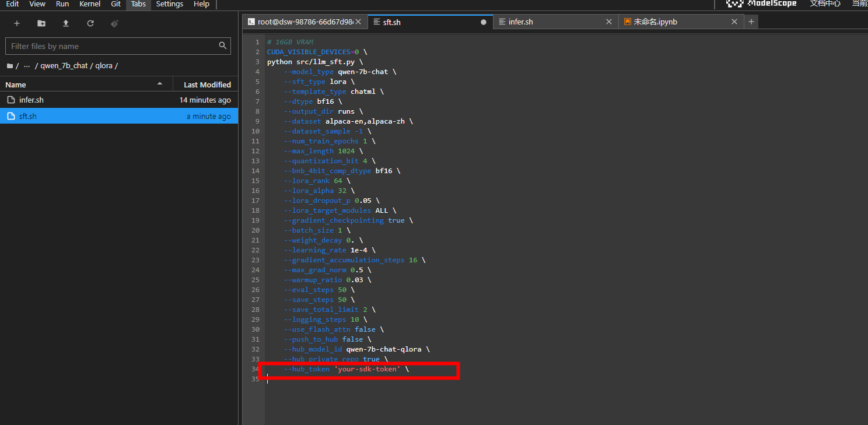Click the unsaved dot on sft.sh tab
This screenshot has width=868, height=425.
(x=484, y=22)
